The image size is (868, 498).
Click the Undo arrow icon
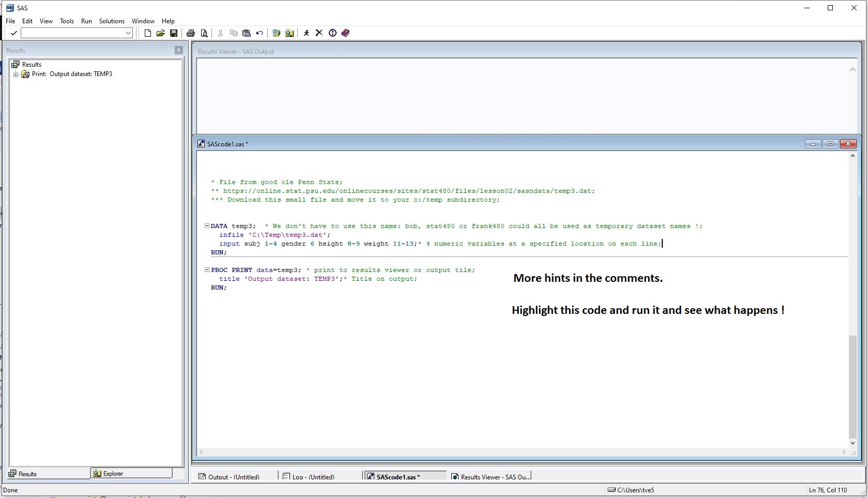coord(260,33)
